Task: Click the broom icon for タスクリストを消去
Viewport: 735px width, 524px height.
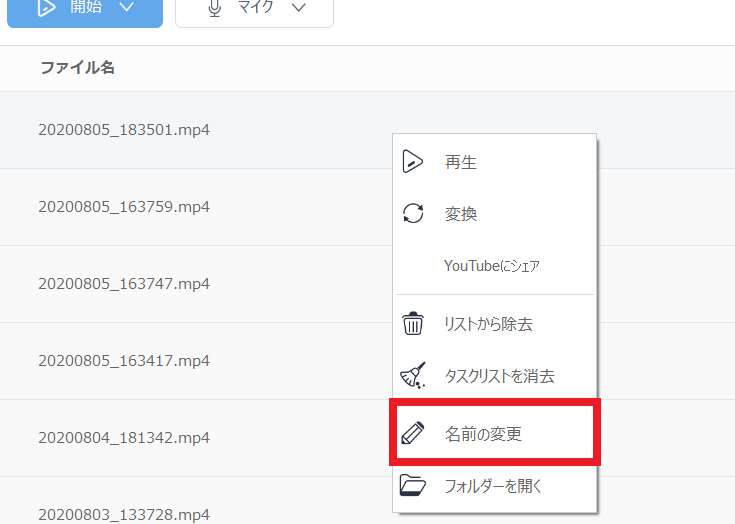Action: coord(412,376)
